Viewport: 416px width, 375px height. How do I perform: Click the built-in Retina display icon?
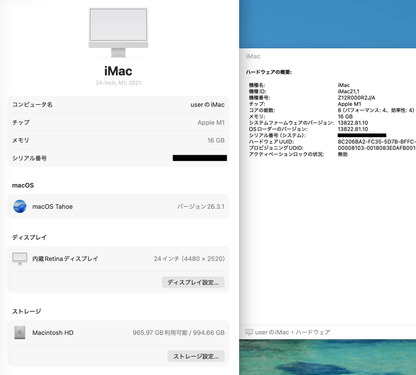click(x=20, y=258)
